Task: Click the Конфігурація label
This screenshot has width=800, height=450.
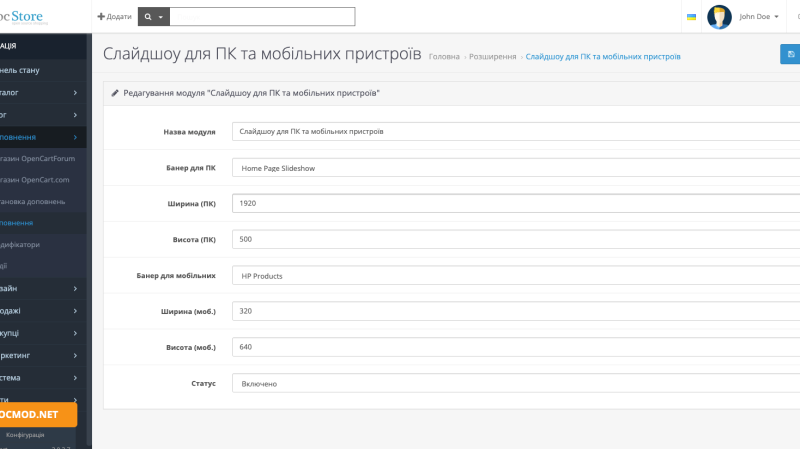Action: click(25, 435)
